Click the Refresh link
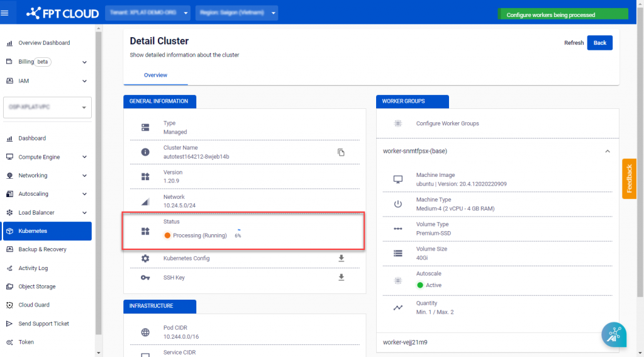Viewport: 644px width, 357px height. coord(574,43)
